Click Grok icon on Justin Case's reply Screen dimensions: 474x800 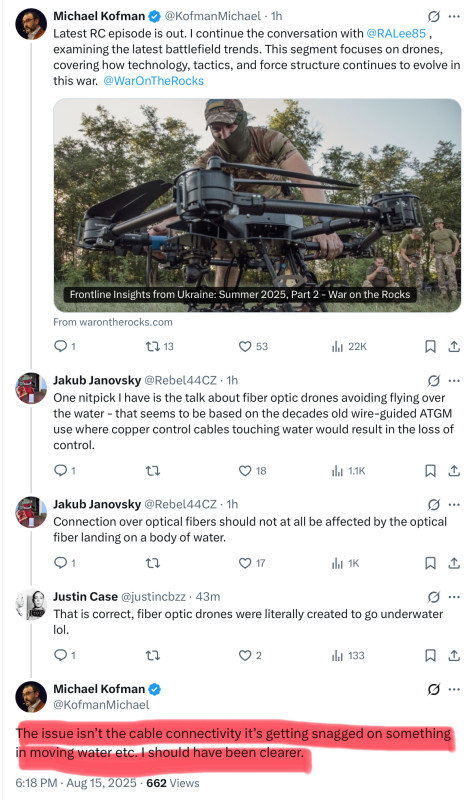[434, 596]
